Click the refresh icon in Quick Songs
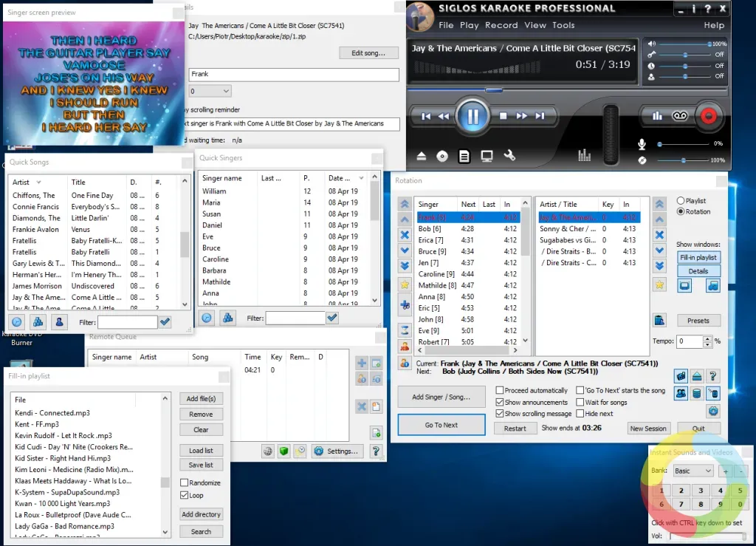This screenshot has width=756, height=546. [x=17, y=321]
